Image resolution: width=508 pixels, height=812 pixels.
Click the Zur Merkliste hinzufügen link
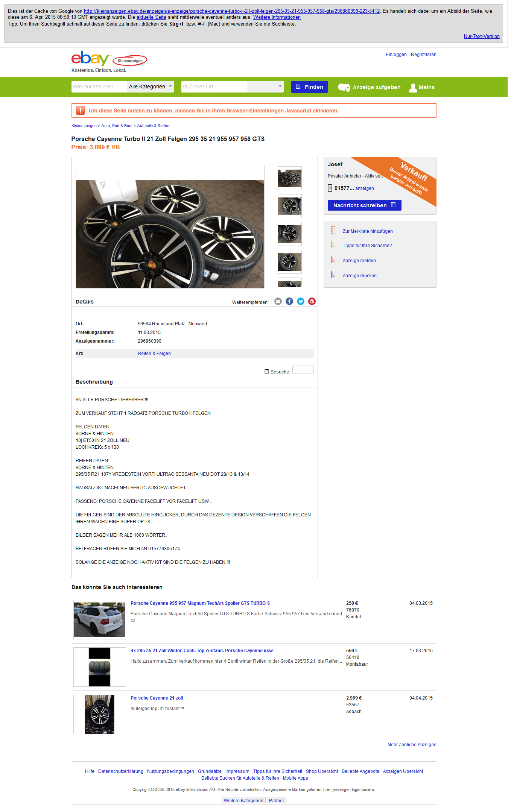click(368, 231)
